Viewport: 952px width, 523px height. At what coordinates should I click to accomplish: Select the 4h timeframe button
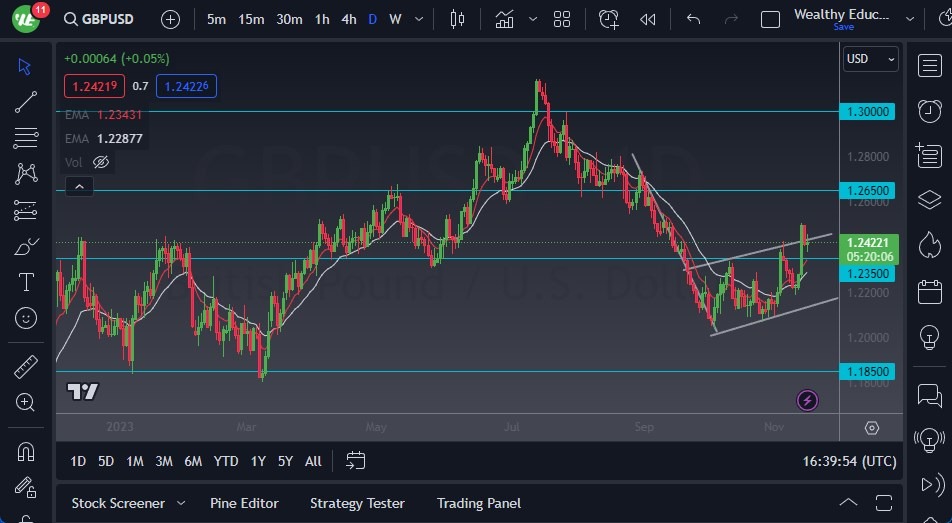pyautogui.click(x=348, y=19)
